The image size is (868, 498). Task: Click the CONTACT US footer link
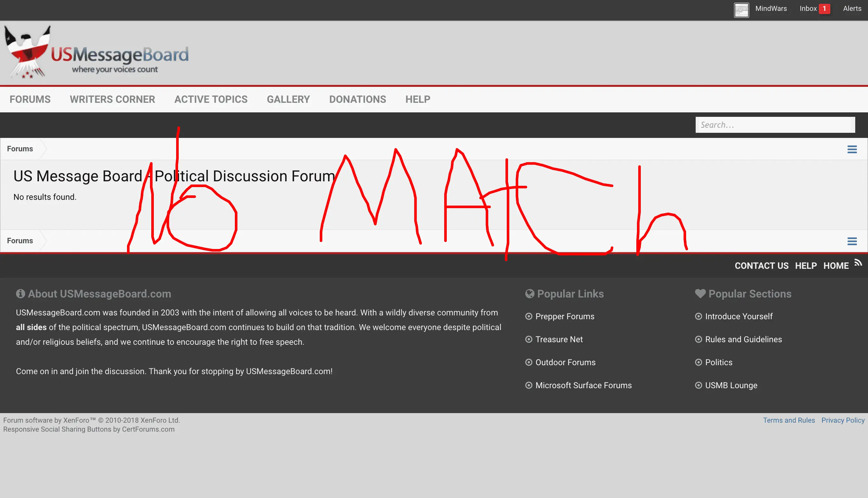coord(761,266)
